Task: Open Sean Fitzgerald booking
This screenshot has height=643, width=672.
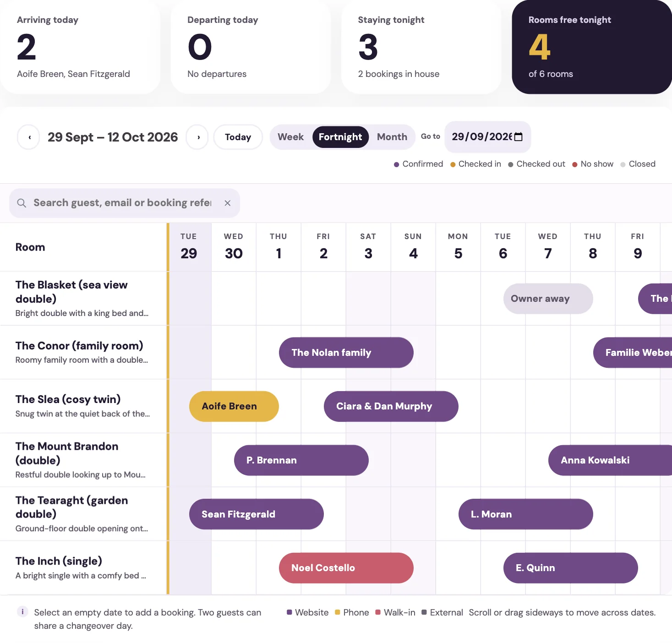Action: click(257, 514)
